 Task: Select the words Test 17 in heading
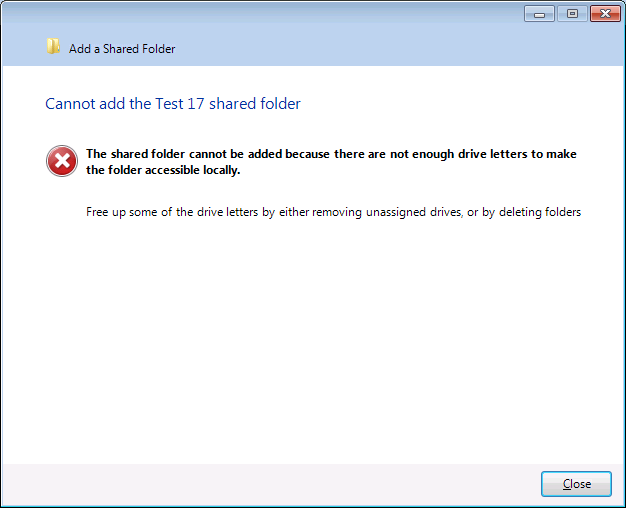point(180,103)
